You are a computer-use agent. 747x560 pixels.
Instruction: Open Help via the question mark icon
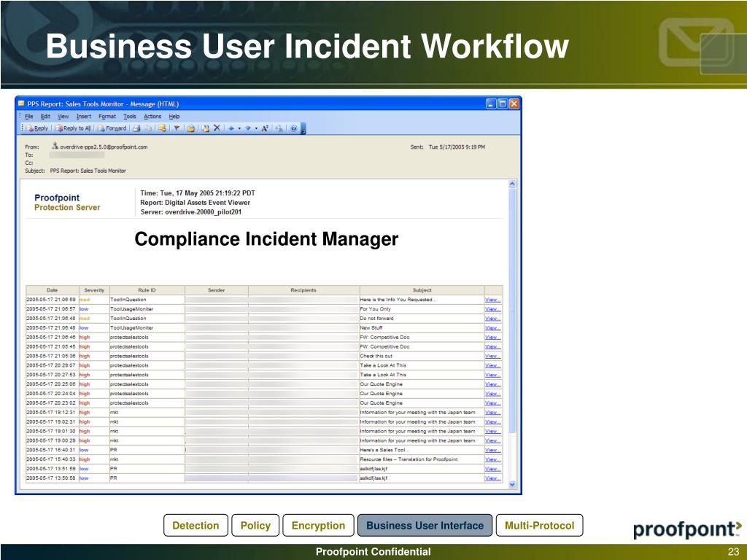[294, 128]
